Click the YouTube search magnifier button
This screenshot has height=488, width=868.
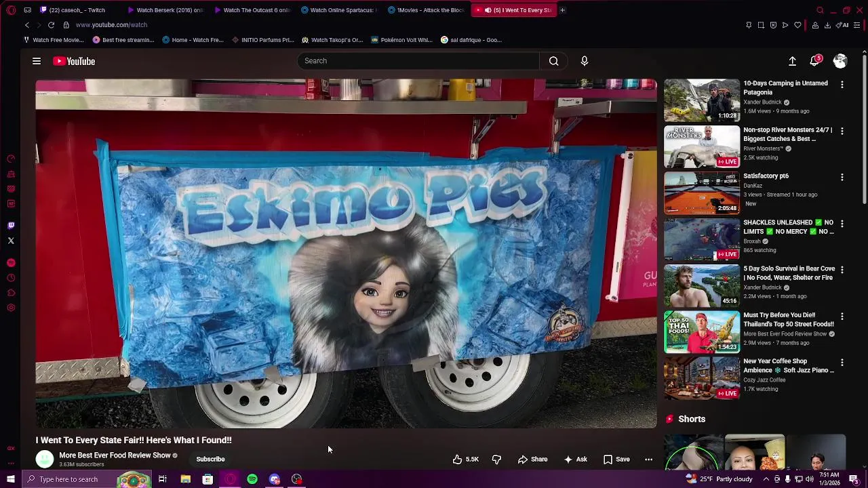pyautogui.click(x=553, y=61)
